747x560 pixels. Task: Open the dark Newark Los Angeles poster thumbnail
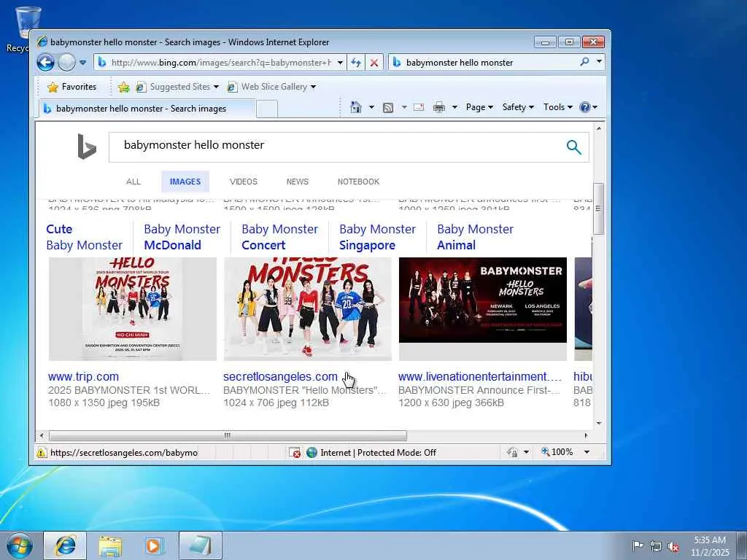[483, 309]
